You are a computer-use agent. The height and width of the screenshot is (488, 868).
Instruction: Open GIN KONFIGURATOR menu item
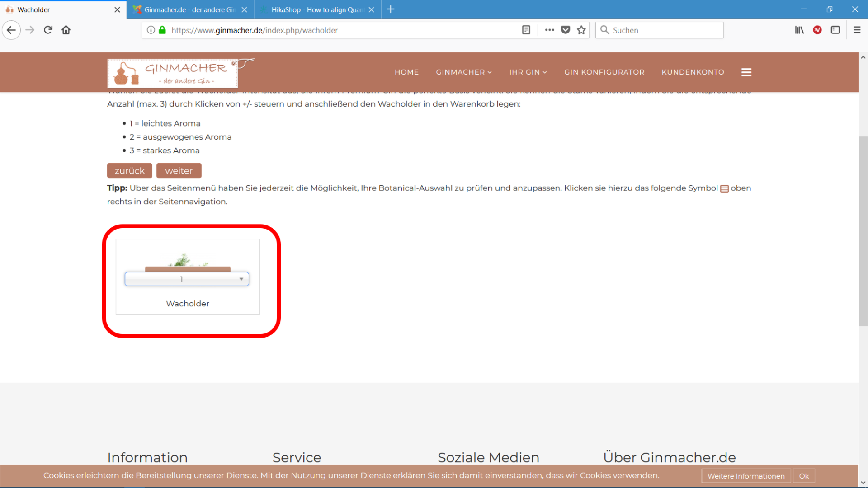pyautogui.click(x=604, y=72)
